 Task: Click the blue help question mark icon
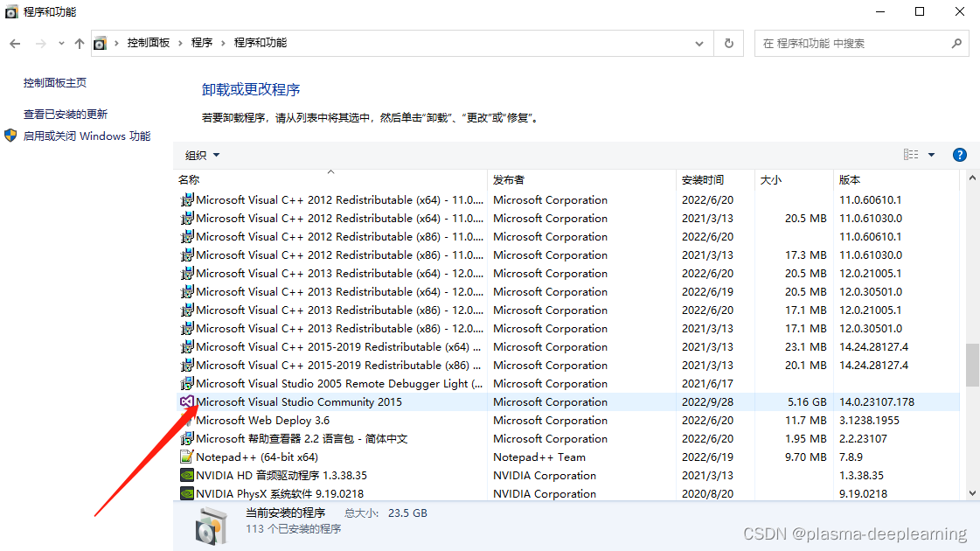[959, 155]
